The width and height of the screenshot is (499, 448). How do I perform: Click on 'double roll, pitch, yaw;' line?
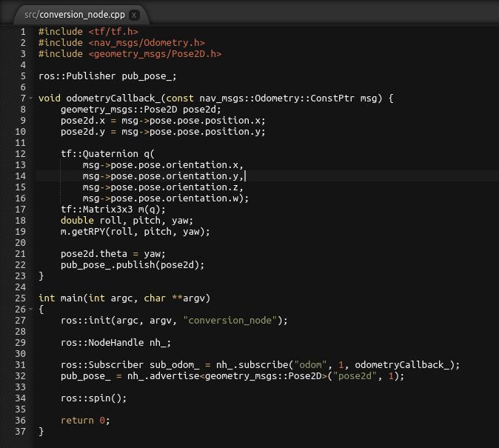click(127, 221)
